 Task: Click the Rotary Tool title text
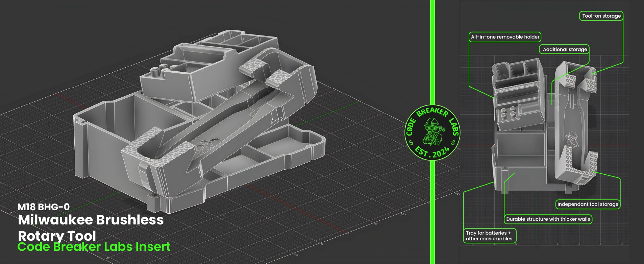point(57,235)
